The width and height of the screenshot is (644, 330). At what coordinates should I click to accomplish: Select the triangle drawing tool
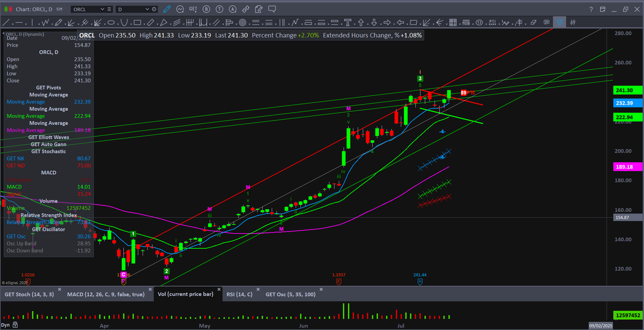[163, 22]
